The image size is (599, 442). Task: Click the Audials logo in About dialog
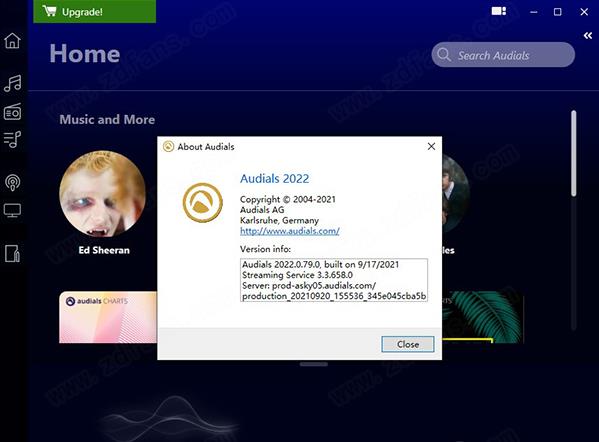click(x=202, y=202)
